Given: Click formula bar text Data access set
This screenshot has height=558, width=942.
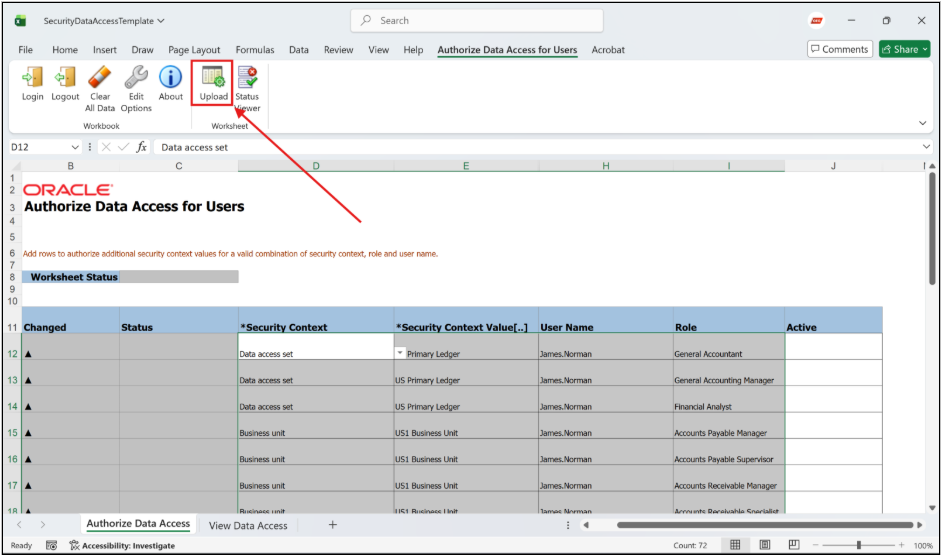Looking at the screenshot, I should 195,147.
